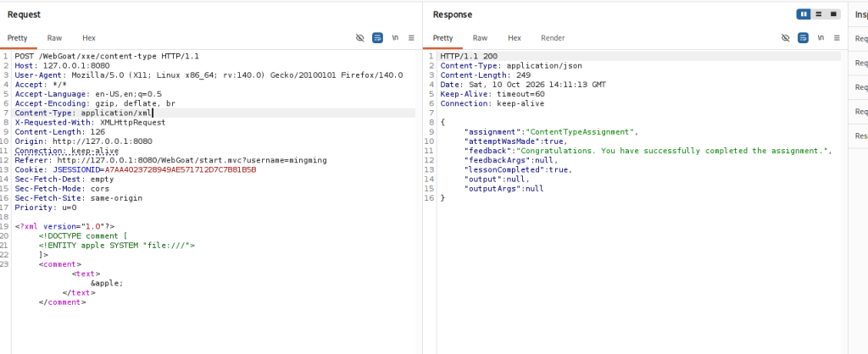Click the '&apple;' entity reference
This screenshot has width=868, height=354.
107,283
